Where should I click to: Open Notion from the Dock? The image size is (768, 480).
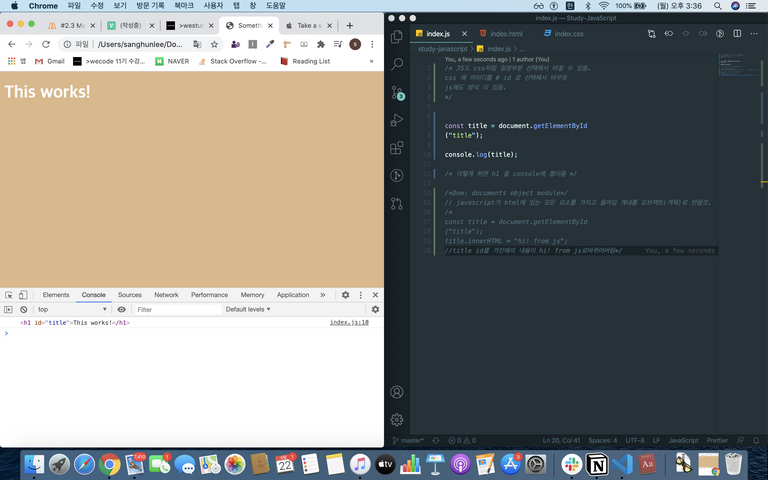pos(597,463)
